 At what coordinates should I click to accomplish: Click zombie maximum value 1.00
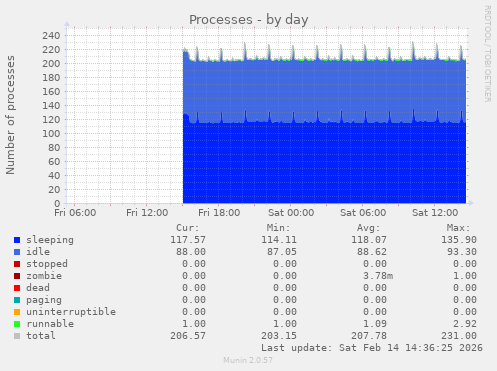pyautogui.click(x=465, y=276)
